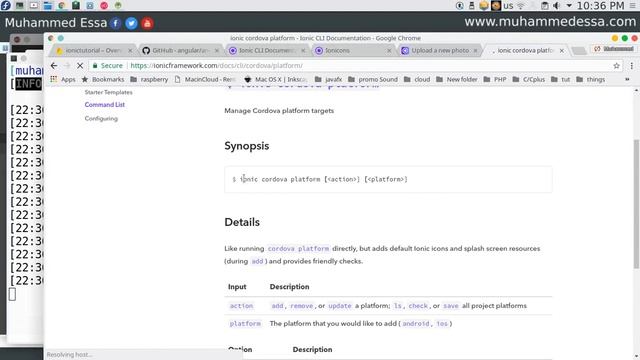Open the file manager icon in top panel
640x360 pixels.
[x=47, y=5]
